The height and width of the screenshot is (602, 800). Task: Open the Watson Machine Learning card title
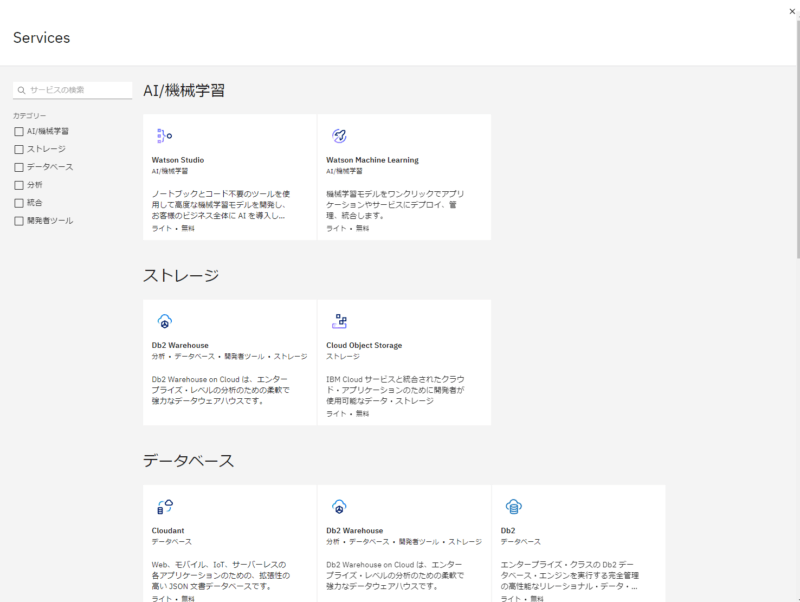coord(372,160)
